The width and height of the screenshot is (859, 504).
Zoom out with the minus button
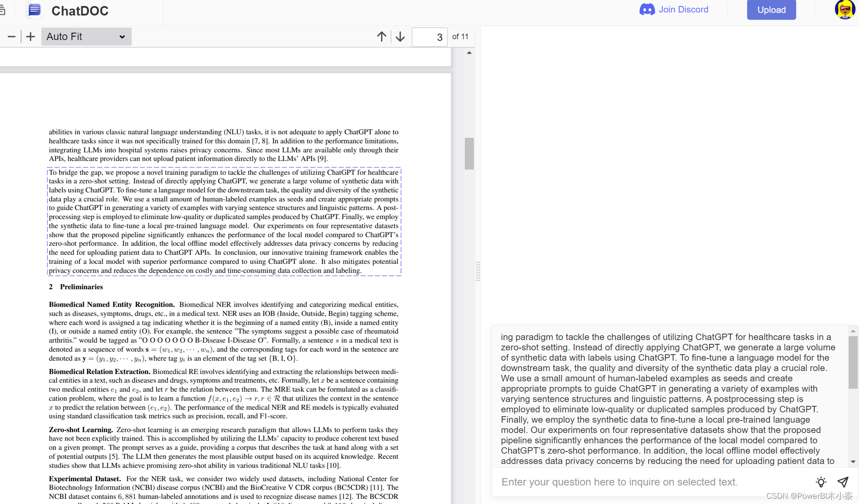tap(12, 37)
